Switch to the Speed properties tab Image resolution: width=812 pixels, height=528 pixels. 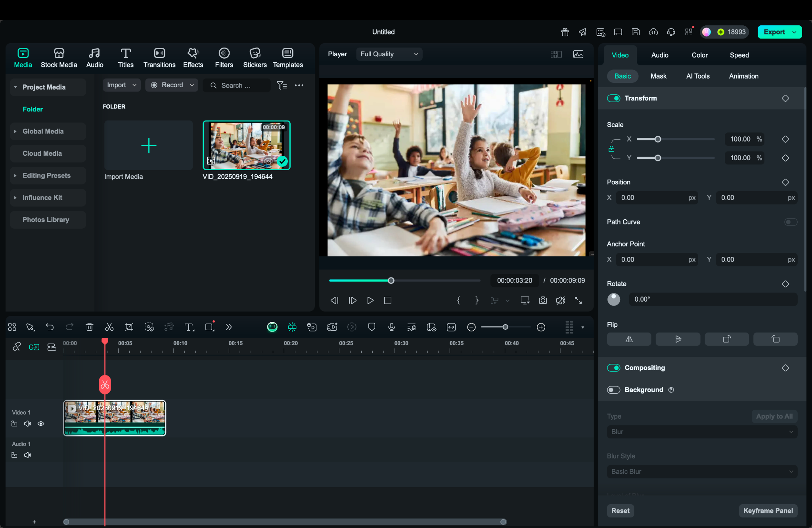pos(739,55)
